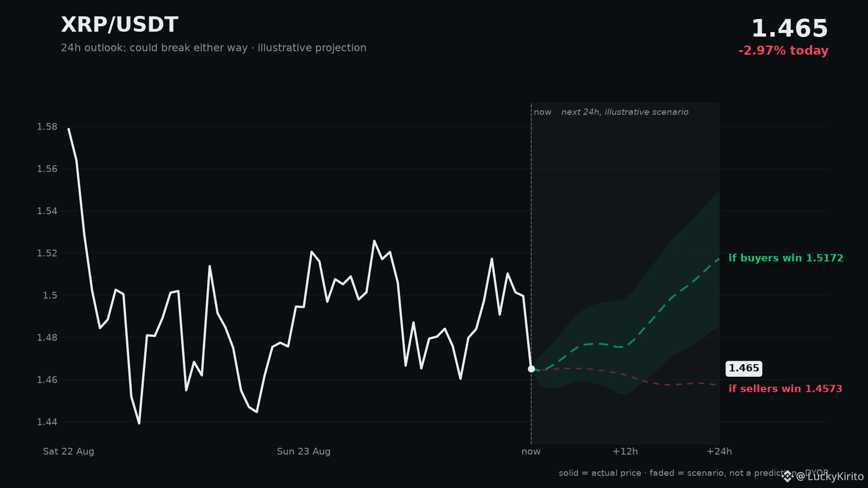This screenshot has height=488, width=868.
Task: Click the 'if sellers win 1.4573' label
Action: pos(785,389)
